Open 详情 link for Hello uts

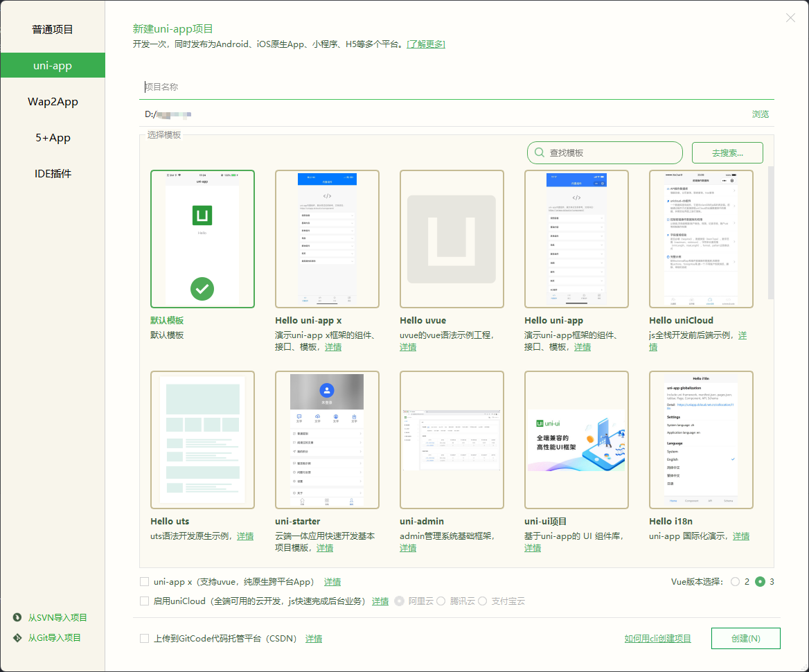click(x=245, y=536)
